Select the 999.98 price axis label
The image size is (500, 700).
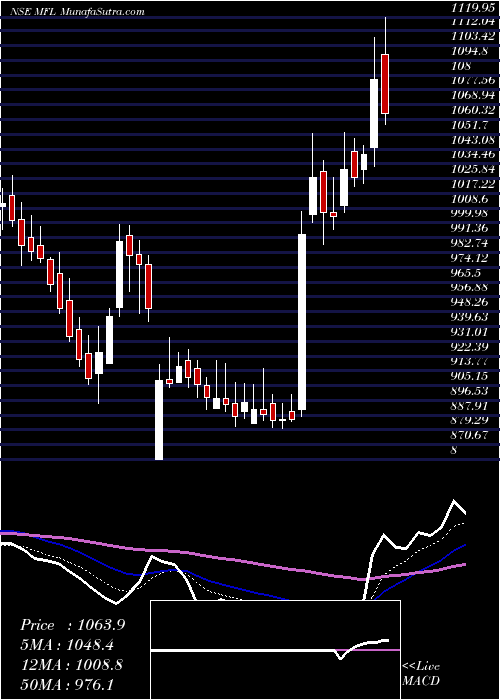pos(471,213)
